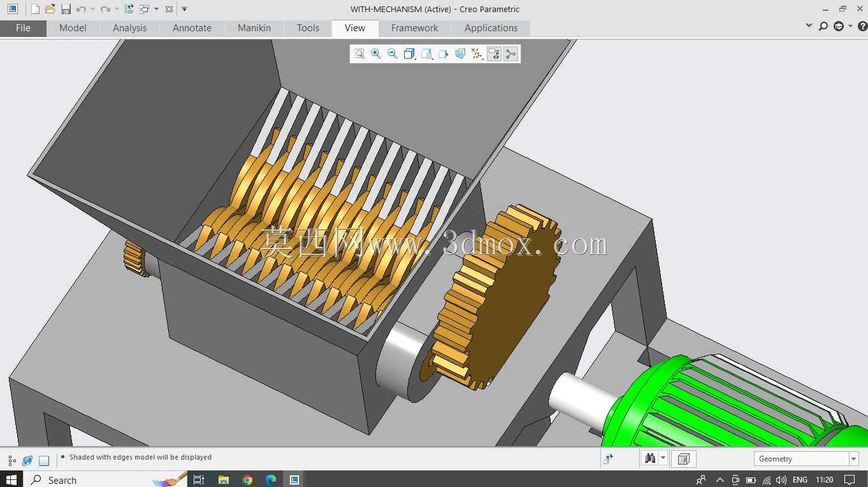Image resolution: width=868 pixels, height=487 pixels.
Task: Open the Redo history dropdown arrow
Action: pyautogui.click(x=117, y=9)
